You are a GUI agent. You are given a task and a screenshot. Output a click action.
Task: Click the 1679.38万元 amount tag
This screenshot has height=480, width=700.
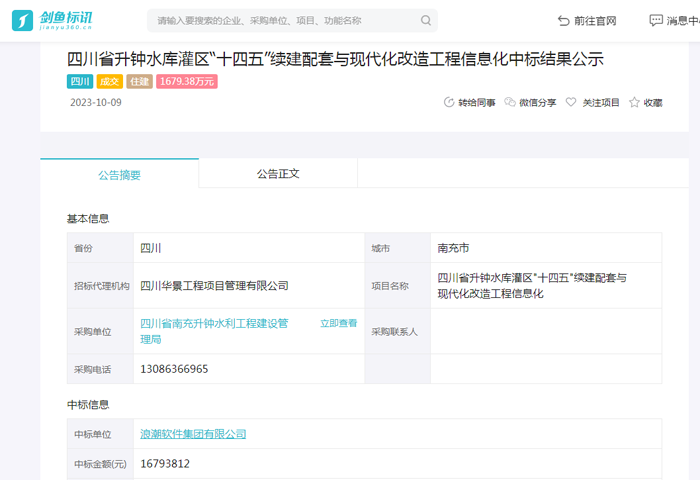point(187,82)
